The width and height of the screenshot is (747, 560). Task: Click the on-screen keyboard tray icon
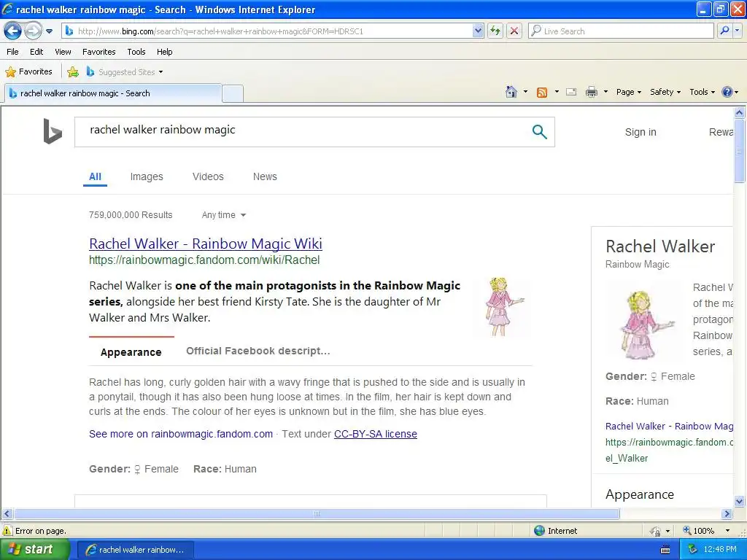(x=665, y=550)
